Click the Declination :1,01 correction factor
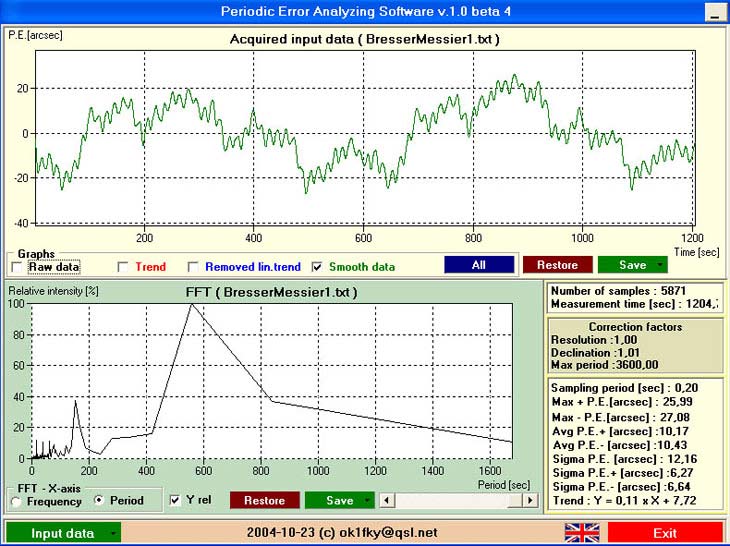 (595, 353)
